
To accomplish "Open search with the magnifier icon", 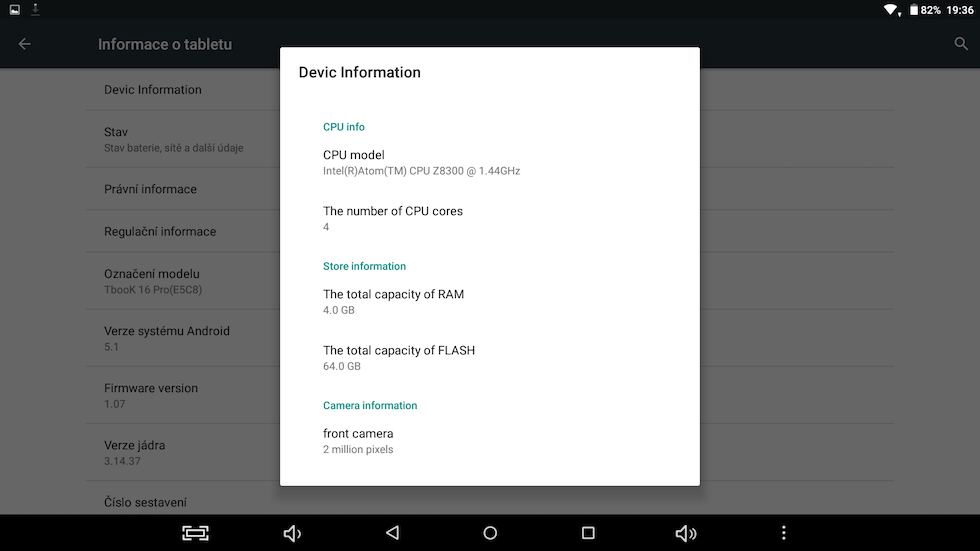I will pyautogui.click(x=961, y=44).
